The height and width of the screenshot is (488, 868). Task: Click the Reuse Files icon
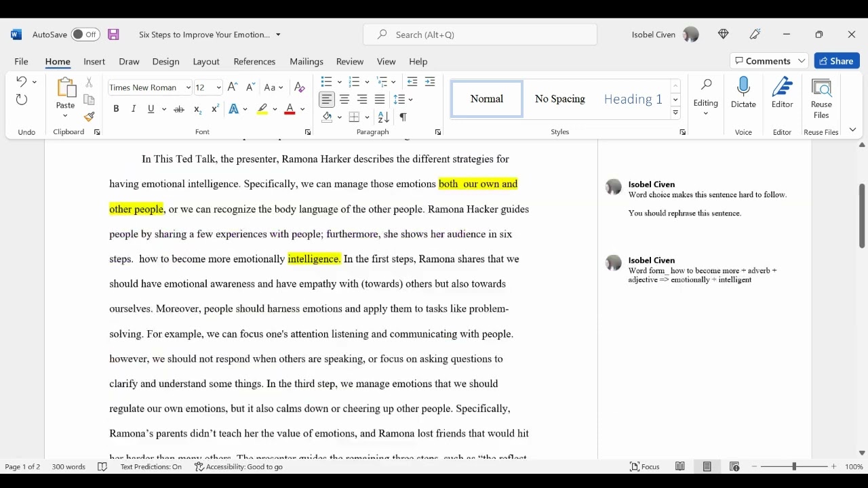tap(821, 89)
